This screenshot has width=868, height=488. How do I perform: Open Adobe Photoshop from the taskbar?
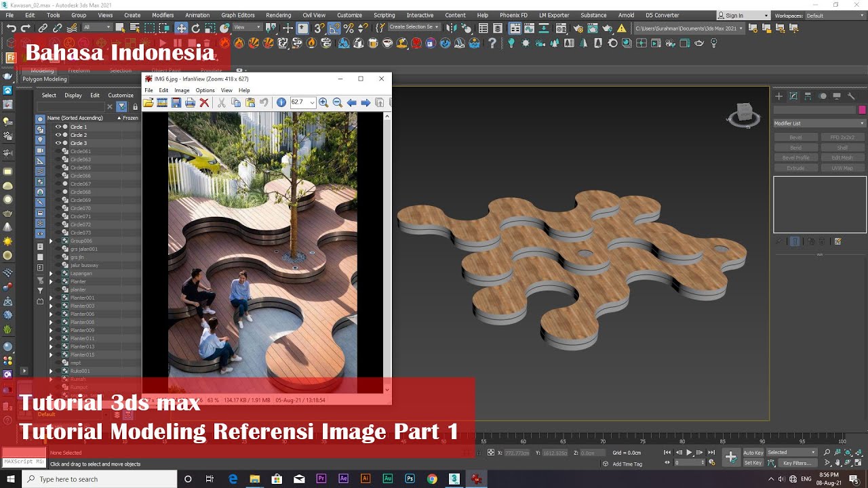[410, 479]
